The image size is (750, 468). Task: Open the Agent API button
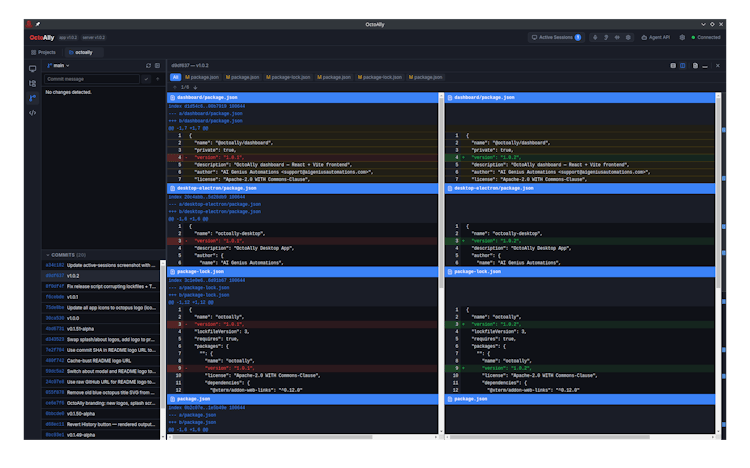tap(654, 37)
